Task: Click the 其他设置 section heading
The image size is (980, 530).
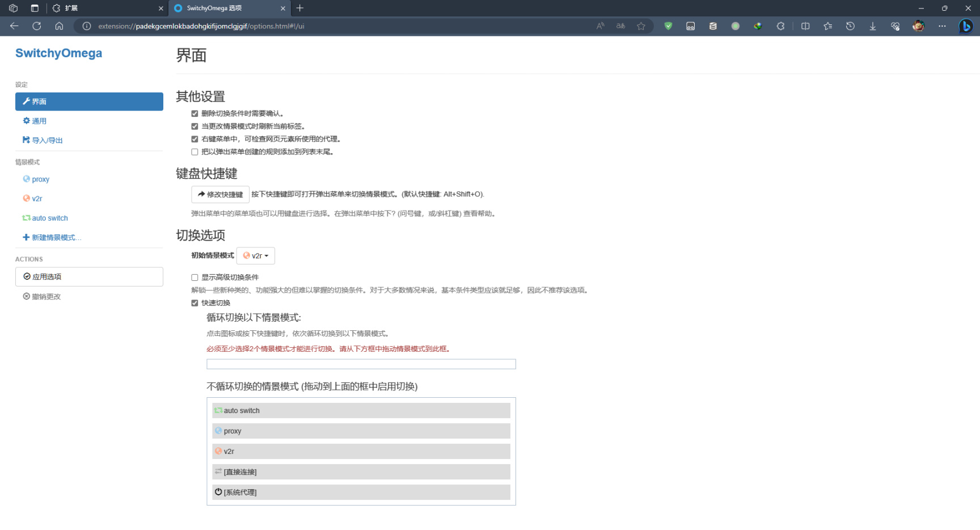Action: click(201, 96)
